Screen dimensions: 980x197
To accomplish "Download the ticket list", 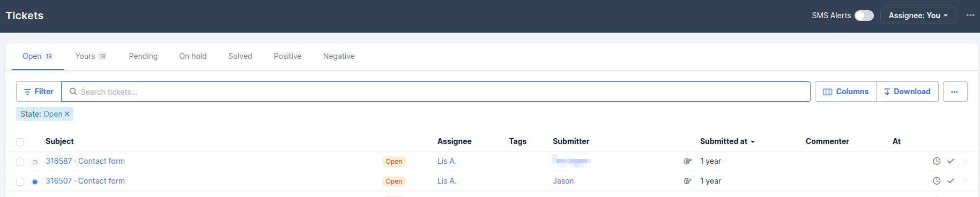I will coord(907,92).
